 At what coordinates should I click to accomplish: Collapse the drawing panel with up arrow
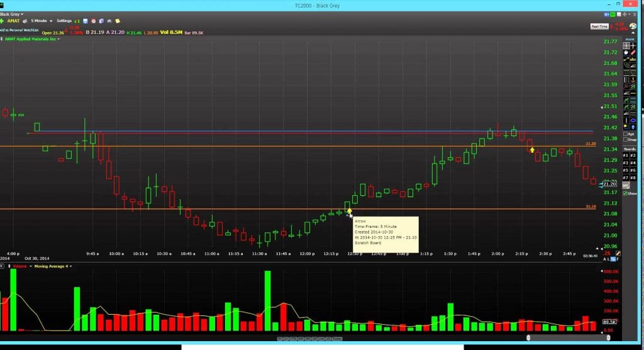pyautogui.click(x=633, y=33)
